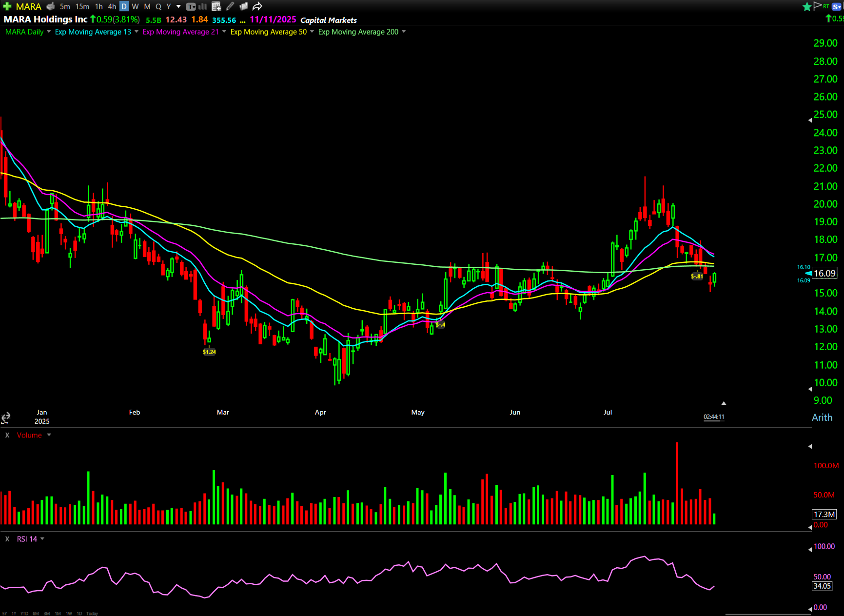
Task: Click the share arrow icon
Action: pyautogui.click(x=257, y=6)
